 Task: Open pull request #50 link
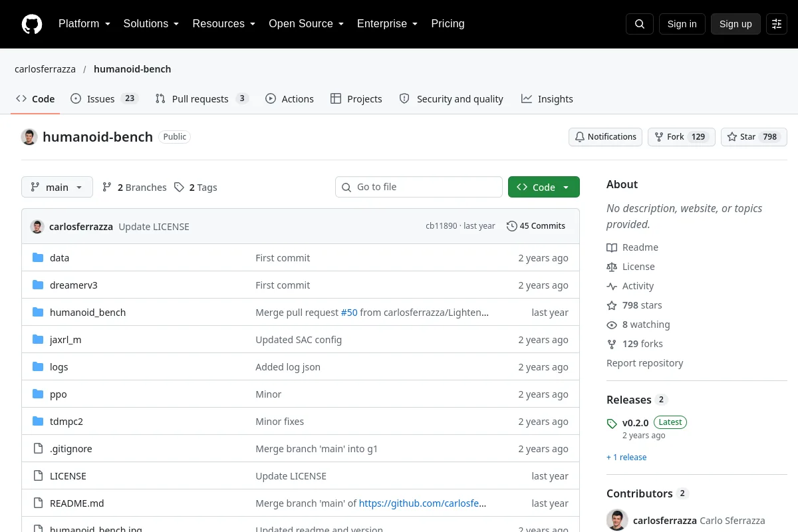click(x=349, y=313)
